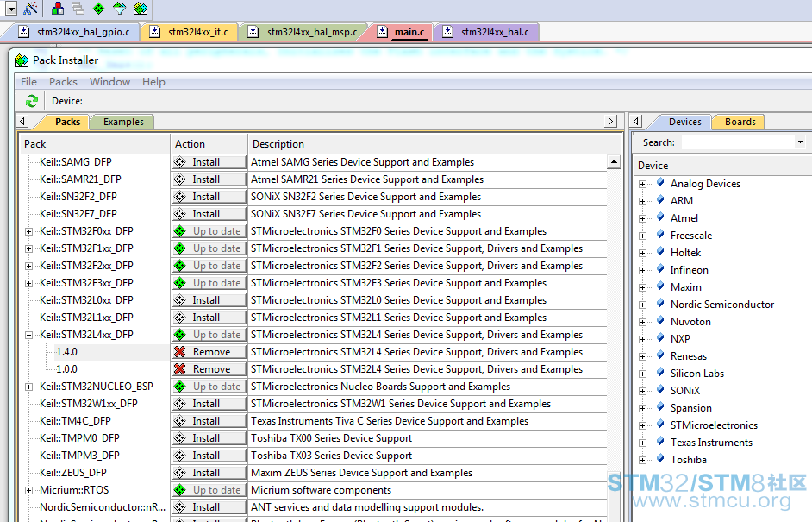Expand Keil::STM32F3xx_DFP pack node
The image size is (812, 522).
[29, 283]
